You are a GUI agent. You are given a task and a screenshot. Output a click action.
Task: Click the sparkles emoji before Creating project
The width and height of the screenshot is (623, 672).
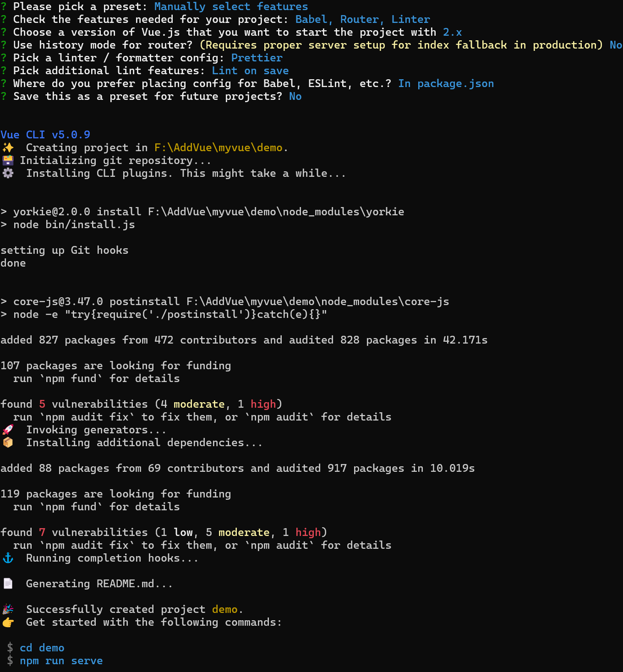pyautogui.click(x=8, y=148)
